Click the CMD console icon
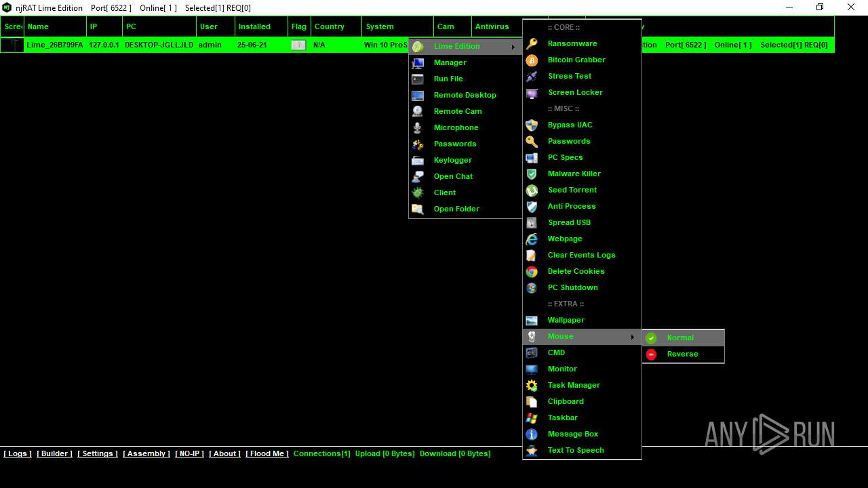Screen dimensions: 868x488 point(532,352)
